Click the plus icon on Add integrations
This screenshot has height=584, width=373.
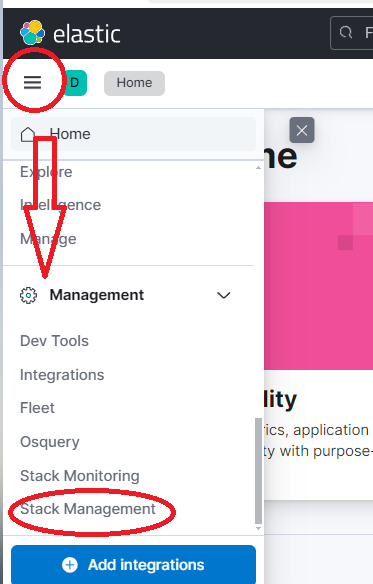(x=70, y=565)
